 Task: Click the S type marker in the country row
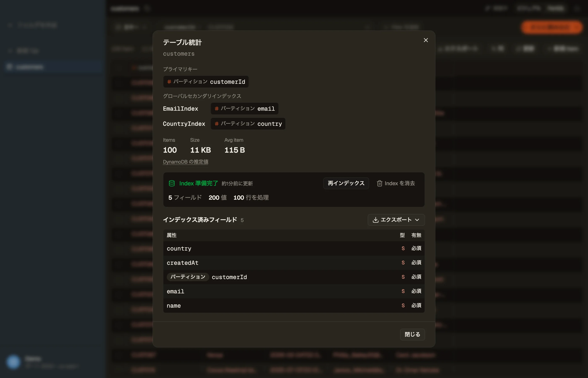coord(403,248)
